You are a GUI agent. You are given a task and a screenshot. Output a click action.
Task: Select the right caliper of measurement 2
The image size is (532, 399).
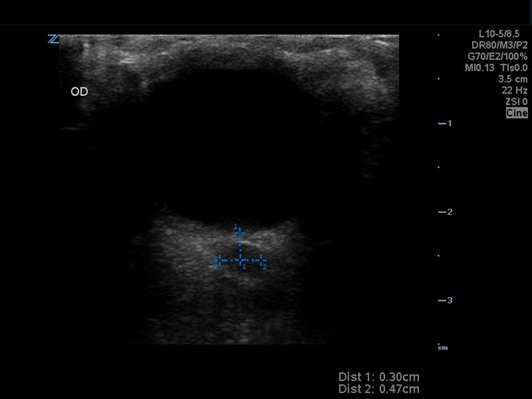coord(261,260)
